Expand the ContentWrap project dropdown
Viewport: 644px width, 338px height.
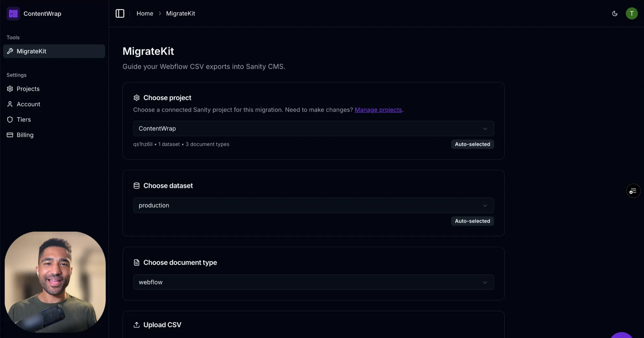[x=313, y=129]
